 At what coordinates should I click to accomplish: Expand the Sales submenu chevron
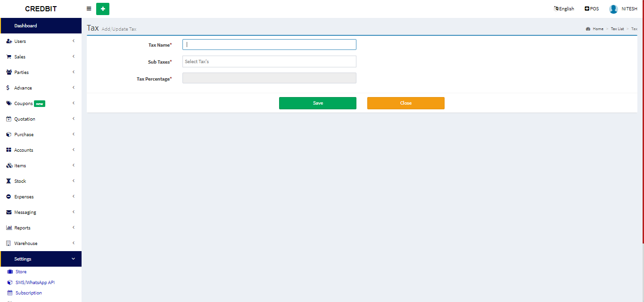tap(74, 57)
